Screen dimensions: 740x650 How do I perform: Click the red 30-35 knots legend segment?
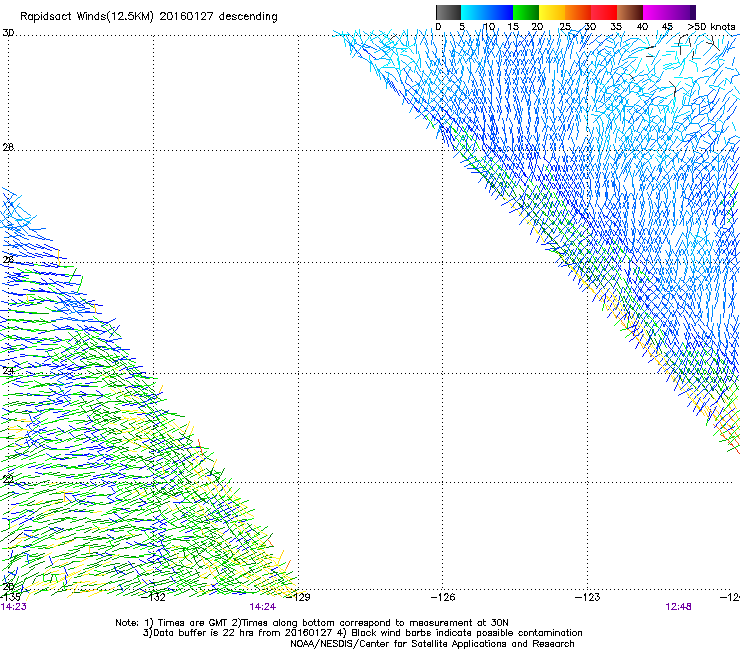(604, 12)
